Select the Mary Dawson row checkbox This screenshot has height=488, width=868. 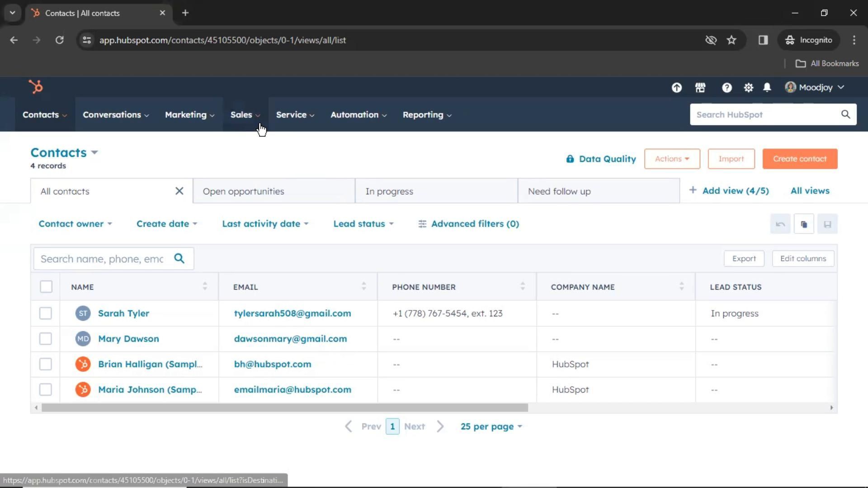[x=46, y=339]
